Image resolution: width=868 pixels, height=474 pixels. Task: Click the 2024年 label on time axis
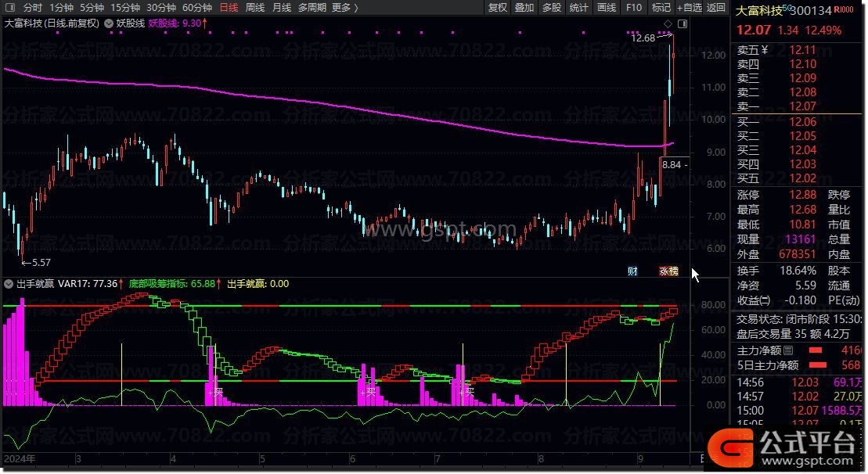tap(20, 459)
